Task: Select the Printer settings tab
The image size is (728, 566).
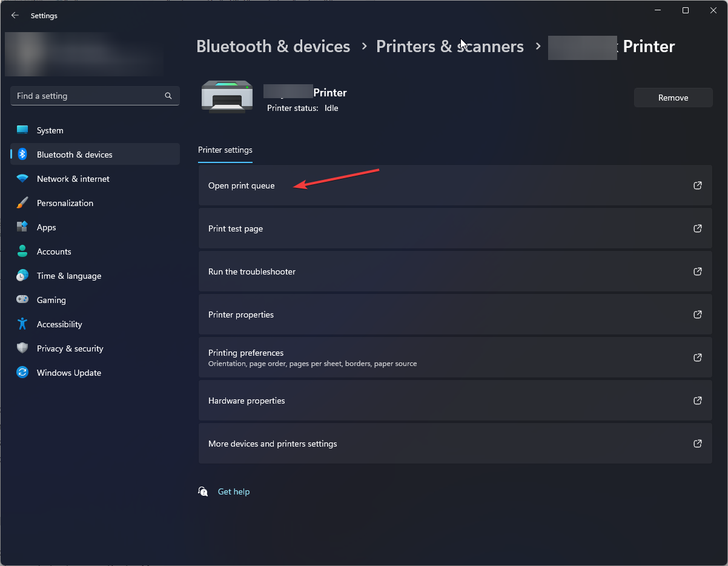Action: point(225,150)
